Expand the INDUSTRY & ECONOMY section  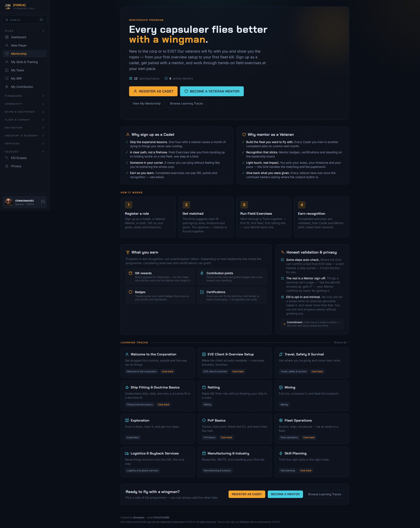[x=25, y=136]
